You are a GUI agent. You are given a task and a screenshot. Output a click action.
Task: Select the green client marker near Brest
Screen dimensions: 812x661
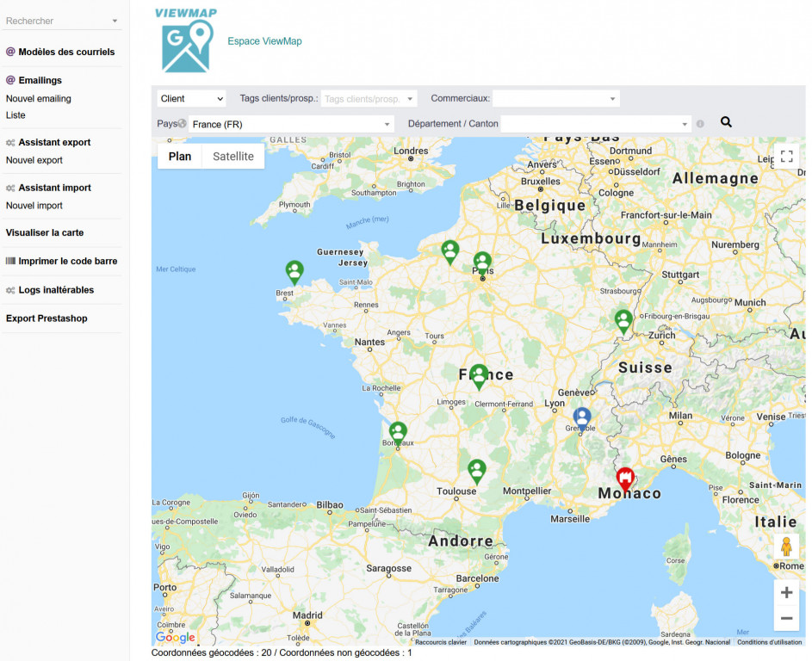coord(294,272)
